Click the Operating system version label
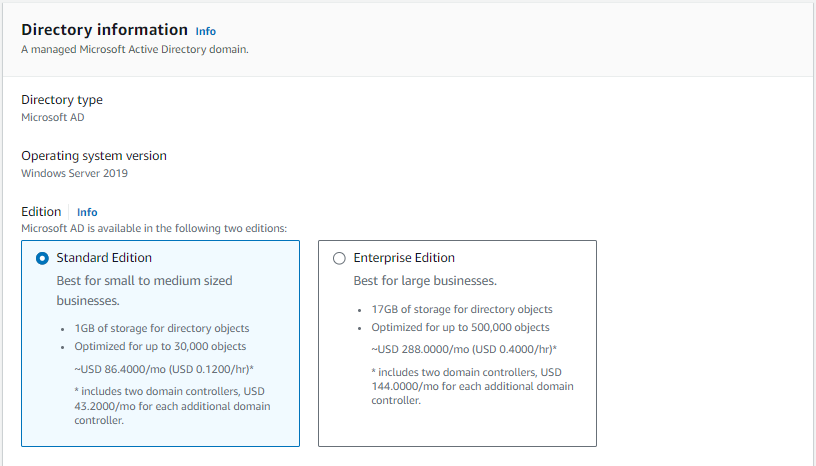The height and width of the screenshot is (466, 816). tap(94, 156)
